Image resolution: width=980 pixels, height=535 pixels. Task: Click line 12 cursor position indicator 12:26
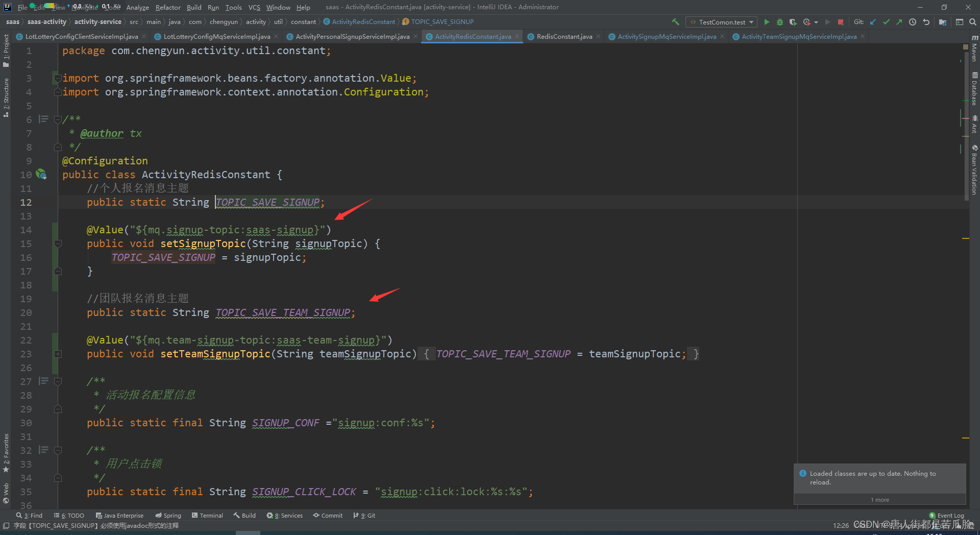pyautogui.click(x=841, y=526)
